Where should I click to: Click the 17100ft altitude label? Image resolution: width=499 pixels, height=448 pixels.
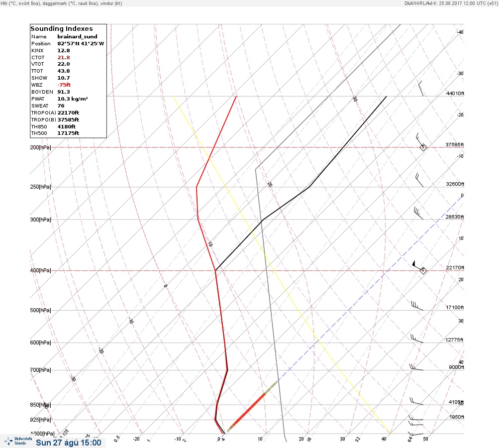pyautogui.click(x=455, y=308)
